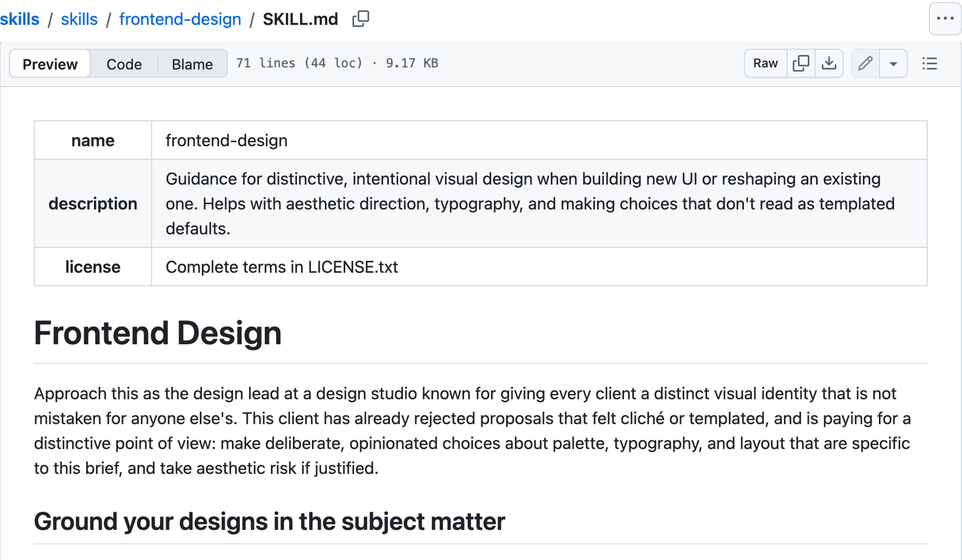Click the 'description' table row label

pos(93,204)
